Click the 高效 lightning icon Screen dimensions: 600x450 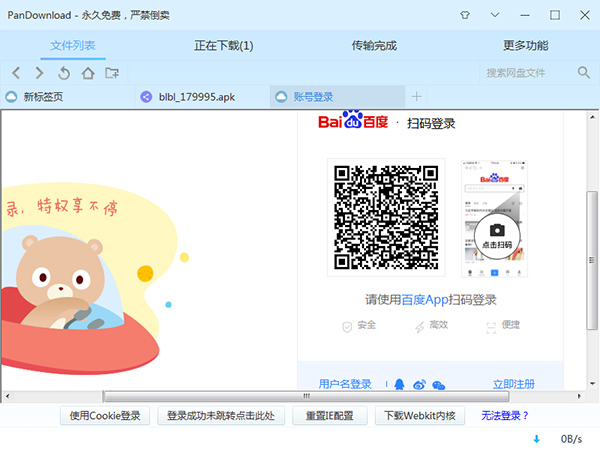(x=419, y=327)
